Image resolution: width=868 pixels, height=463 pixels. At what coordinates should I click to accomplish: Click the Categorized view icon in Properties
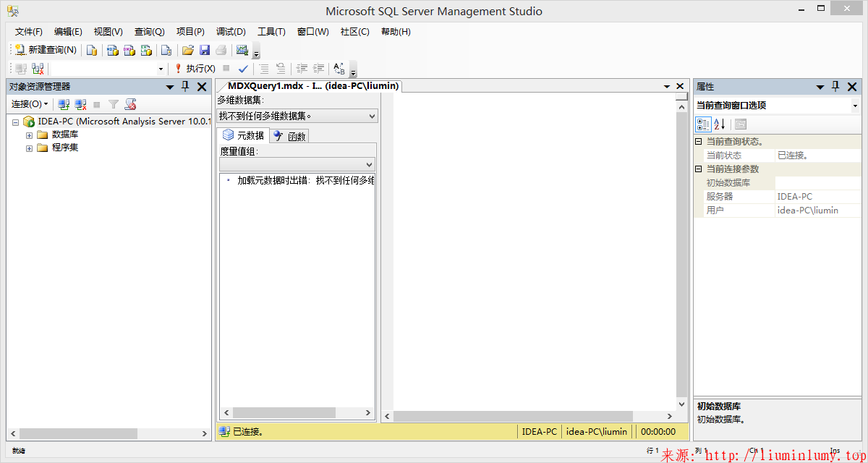click(x=703, y=124)
